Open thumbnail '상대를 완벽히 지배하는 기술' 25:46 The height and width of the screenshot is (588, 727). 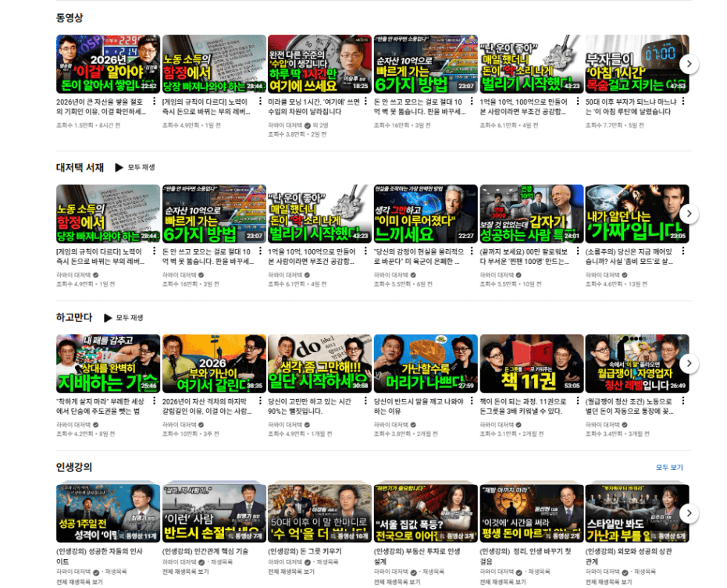click(x=108, y=364)
